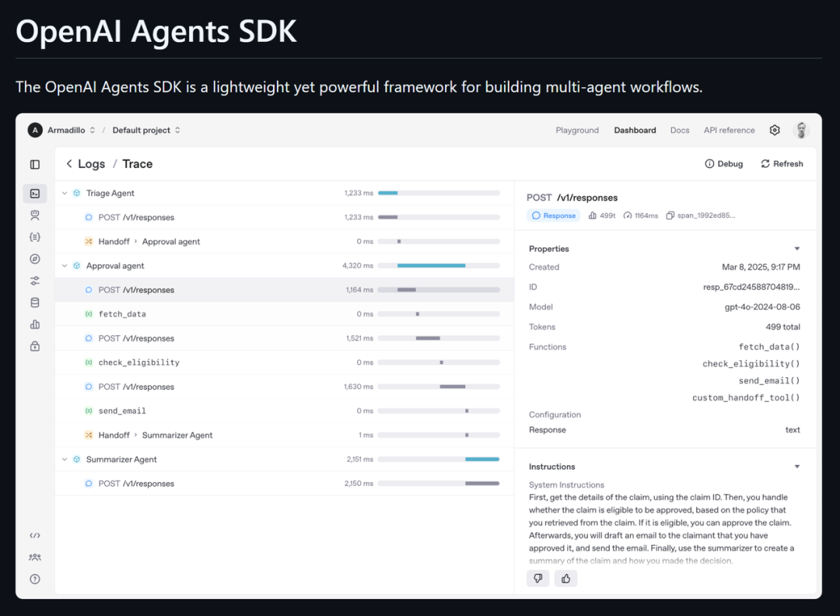This screenshot has width=840, height=616.
Task: Click the Trace breadcrumb label
Action: click(x=137, y=164)
